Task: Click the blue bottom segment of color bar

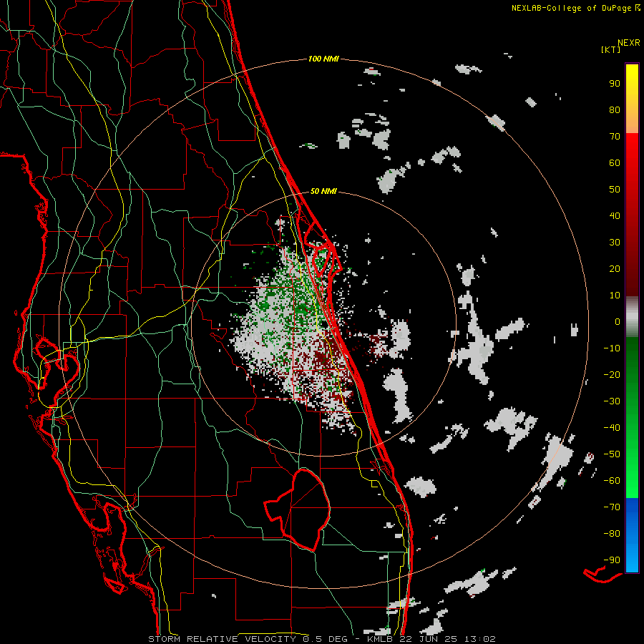Action: pos(632,535)
